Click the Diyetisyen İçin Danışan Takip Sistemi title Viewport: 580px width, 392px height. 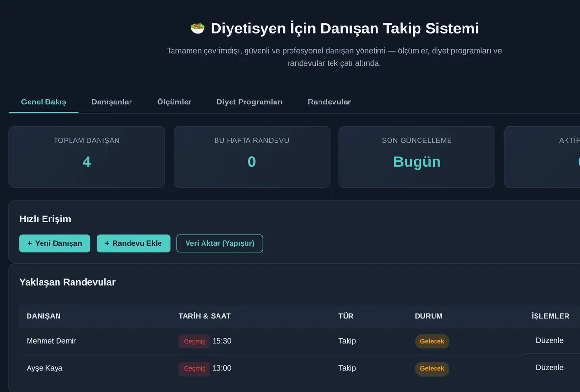click(345, 29)
